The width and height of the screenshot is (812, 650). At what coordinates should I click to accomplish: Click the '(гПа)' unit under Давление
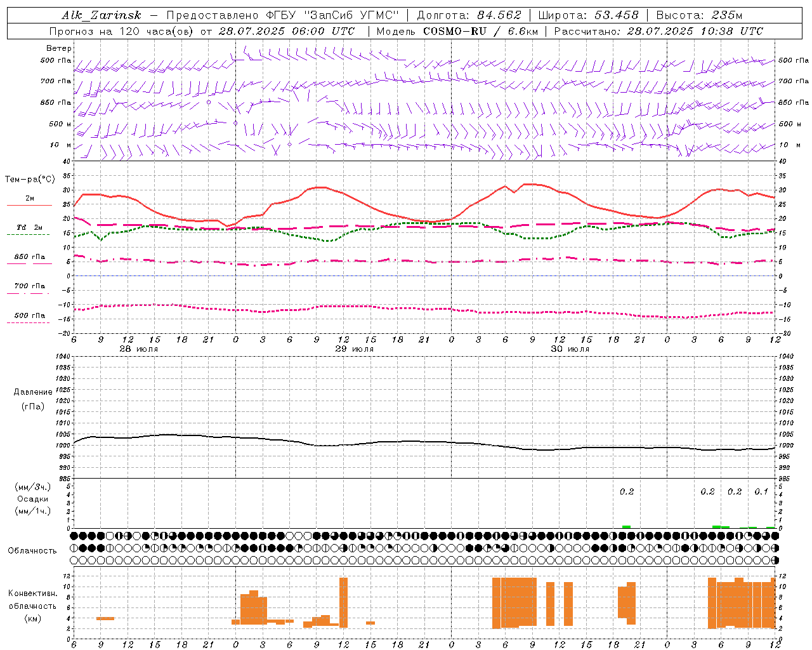33,406
